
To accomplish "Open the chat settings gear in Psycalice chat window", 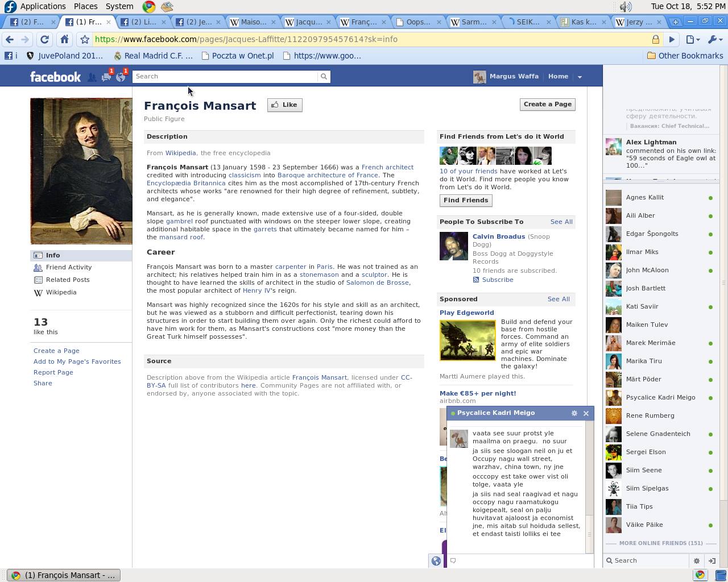I will coord(574,413).
